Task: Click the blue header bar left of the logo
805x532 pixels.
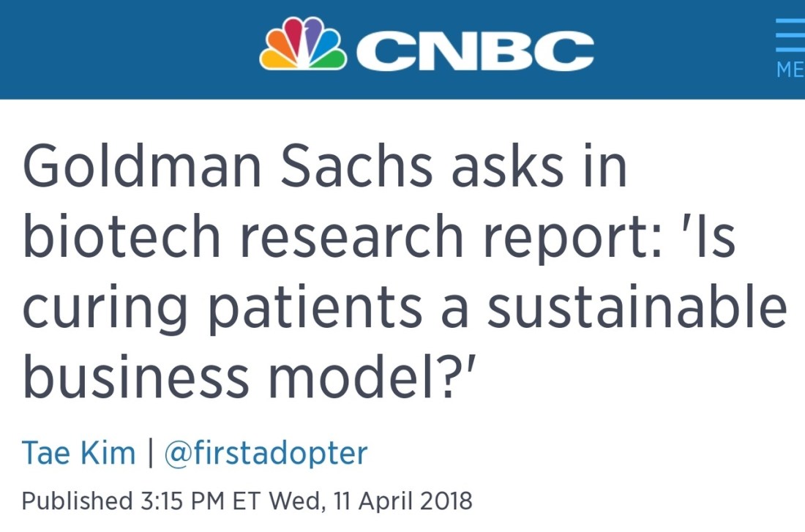Action: 124,49
